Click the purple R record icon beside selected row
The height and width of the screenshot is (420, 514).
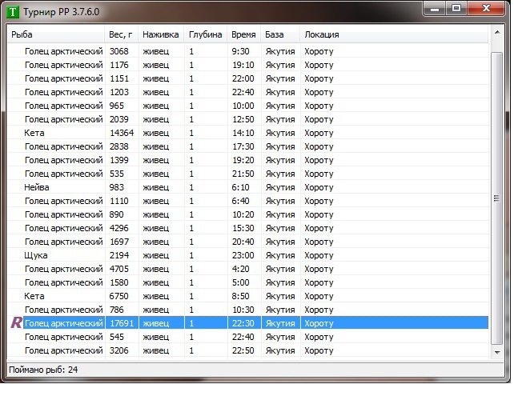pyautogui.click(x=16, y=323)
